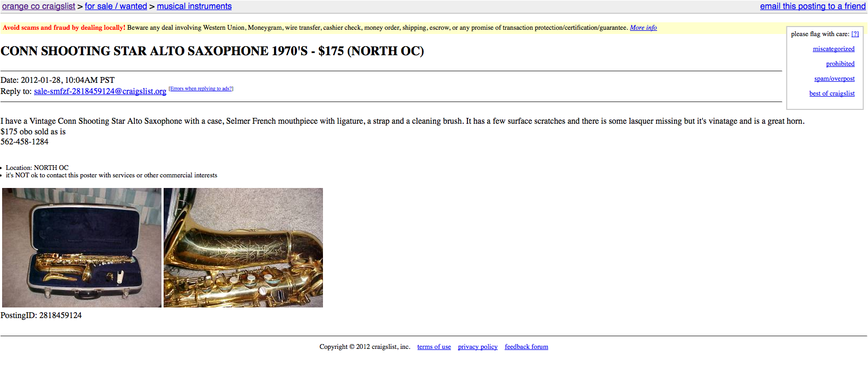Screen dimensions: 868x368
Task: Open the More info scam warning link
Action: (643, 28)
